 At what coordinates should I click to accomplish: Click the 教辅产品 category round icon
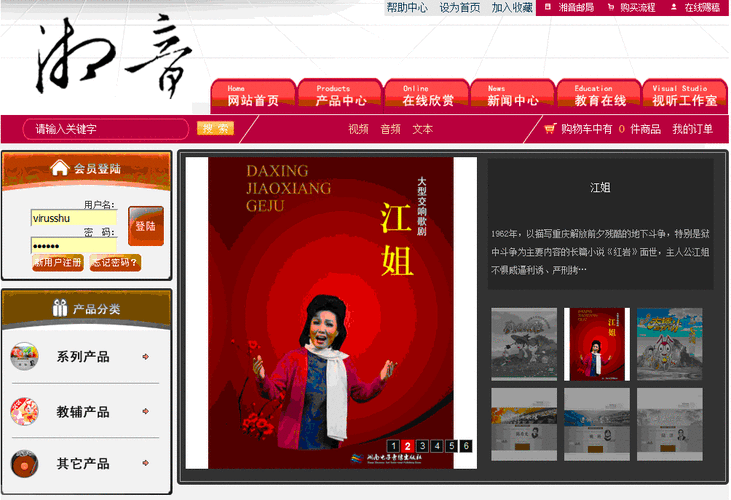pos(24,411)
